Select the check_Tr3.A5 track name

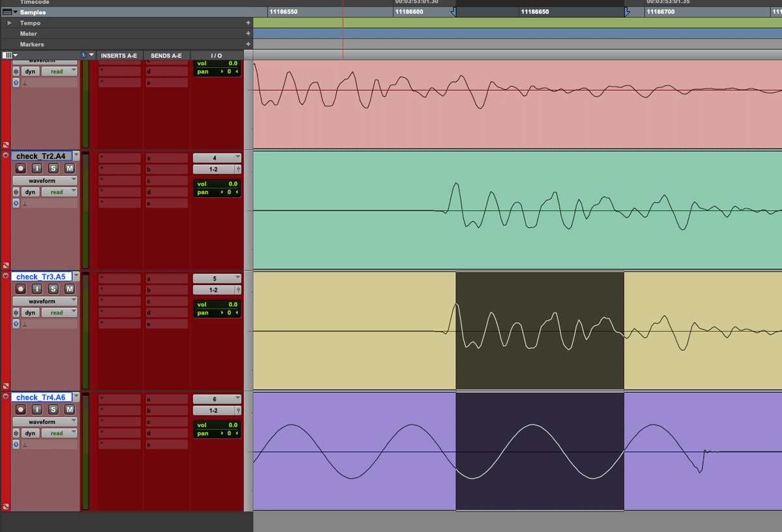[x=41, y=277]
